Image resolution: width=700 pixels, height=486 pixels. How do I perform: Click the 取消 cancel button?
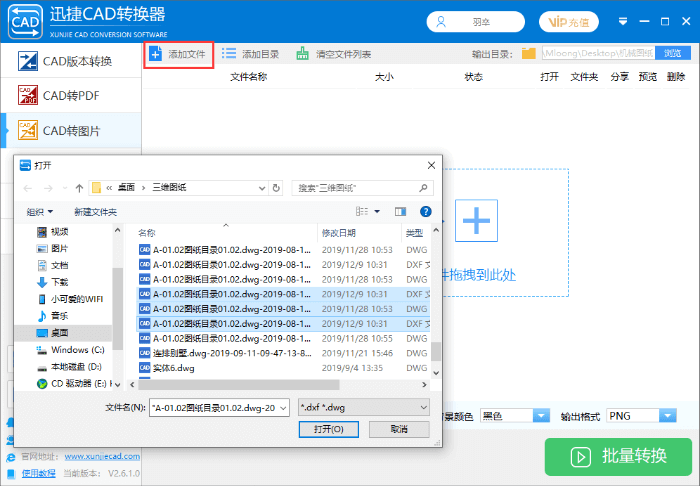click(399, 429)
